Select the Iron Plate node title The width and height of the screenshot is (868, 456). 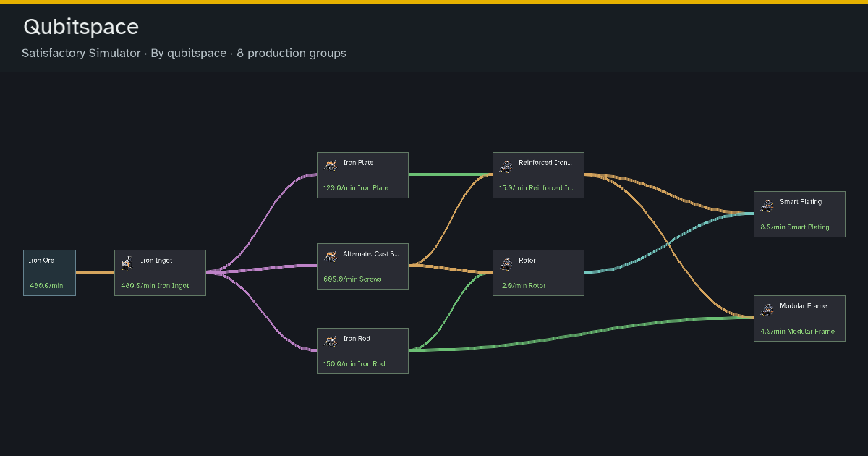tap(358, 163)
